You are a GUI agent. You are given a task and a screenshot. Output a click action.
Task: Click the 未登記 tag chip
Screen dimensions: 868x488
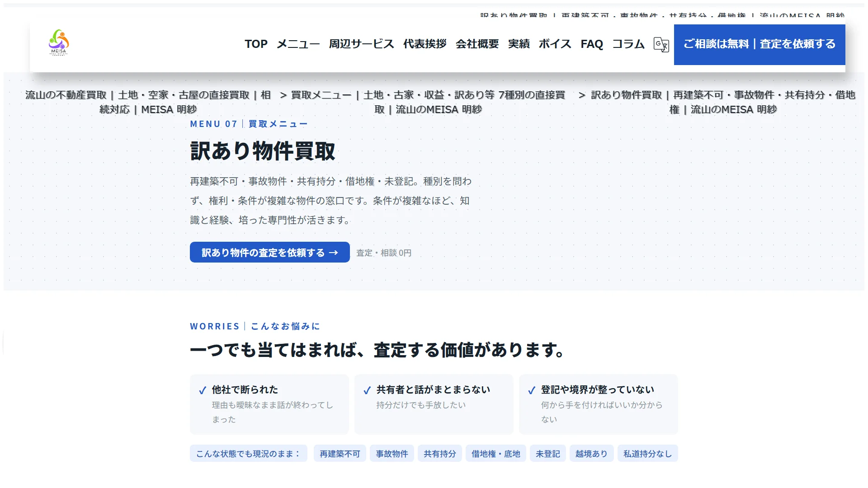pyautogui.click(x=548, y=453)
